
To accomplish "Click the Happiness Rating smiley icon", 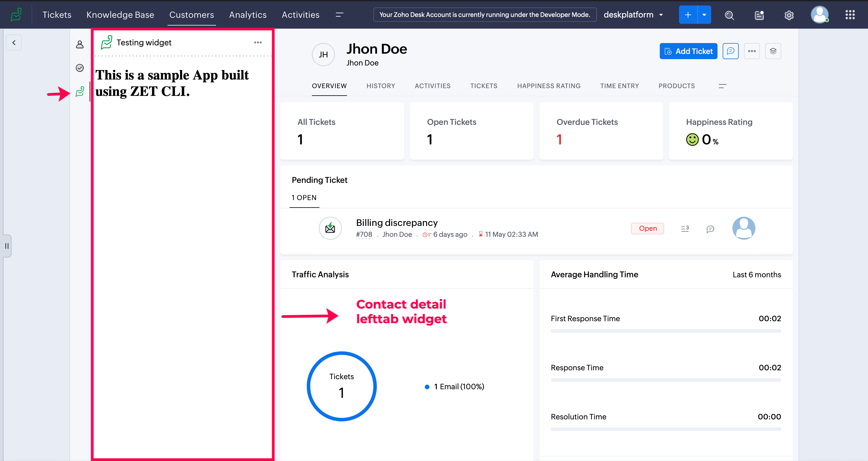I will 692,140.
